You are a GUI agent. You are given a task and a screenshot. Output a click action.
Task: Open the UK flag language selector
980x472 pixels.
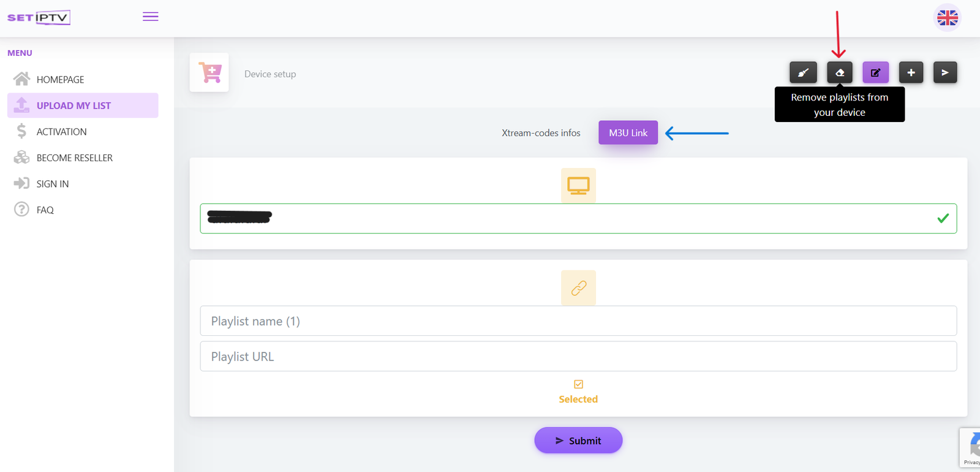(947, 18)
